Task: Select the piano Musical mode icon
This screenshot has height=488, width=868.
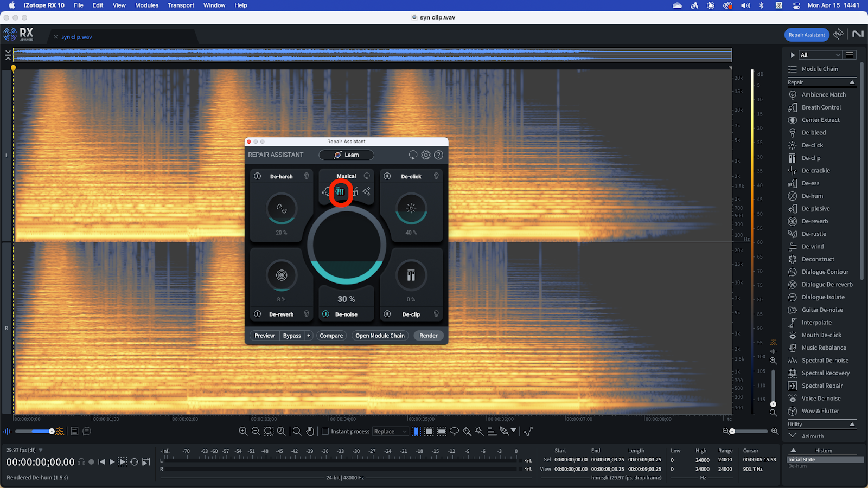Action: coord(341,191)
